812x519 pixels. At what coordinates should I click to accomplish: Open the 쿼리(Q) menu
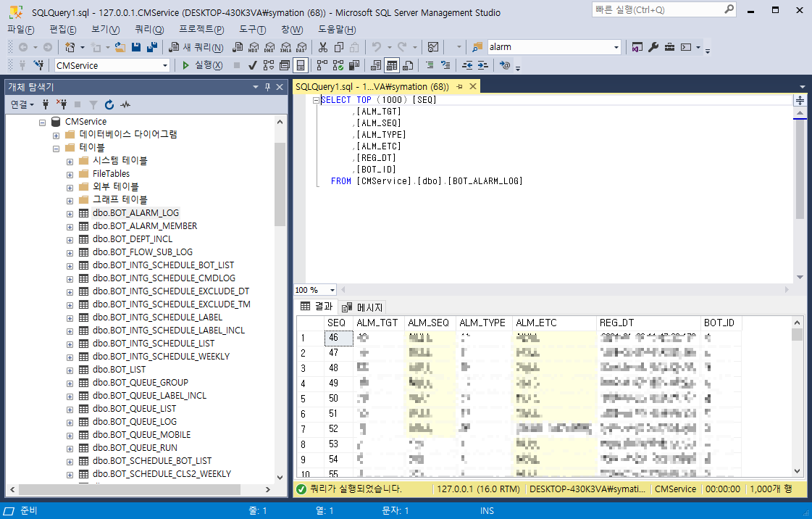[x=149, y=30]
